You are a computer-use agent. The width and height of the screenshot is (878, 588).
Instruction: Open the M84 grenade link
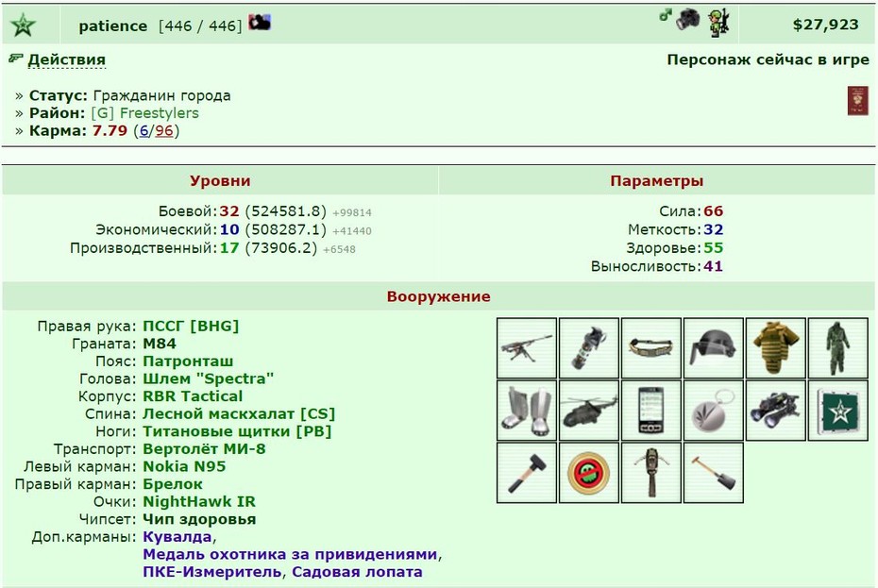(x=160, y=344)
